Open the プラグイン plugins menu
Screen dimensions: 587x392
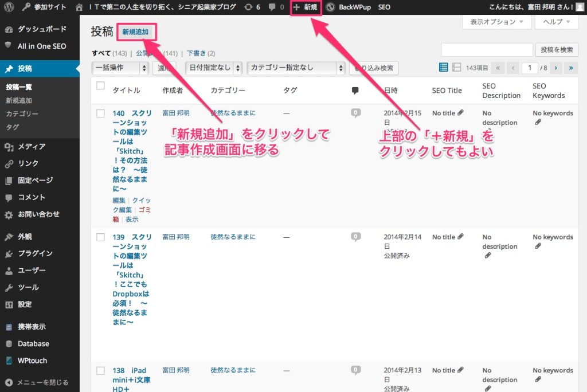(35, 253)
